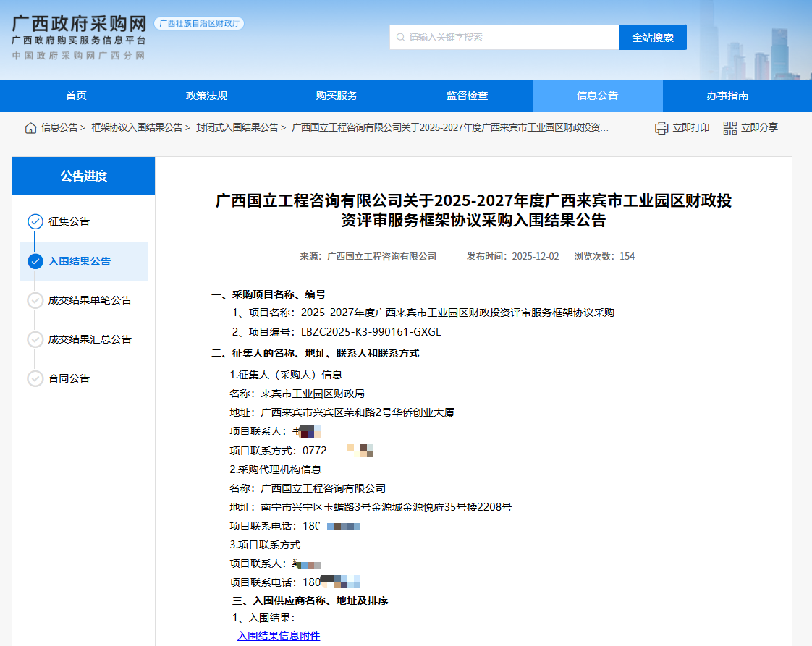
Task: Click the 成交结果汇总公告 grey step circle
Action: tap(35, 339)
